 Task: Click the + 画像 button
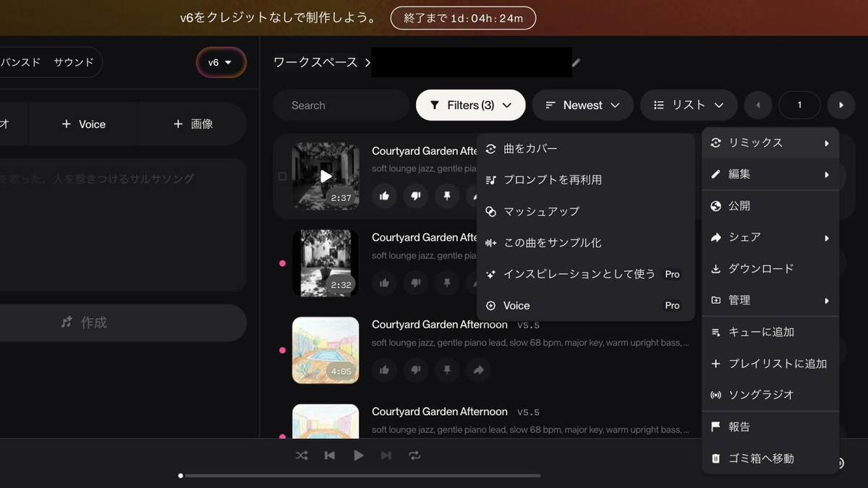192,124
